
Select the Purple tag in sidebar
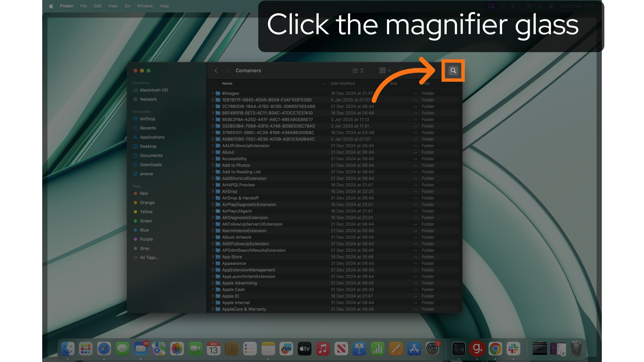(146, 239)
